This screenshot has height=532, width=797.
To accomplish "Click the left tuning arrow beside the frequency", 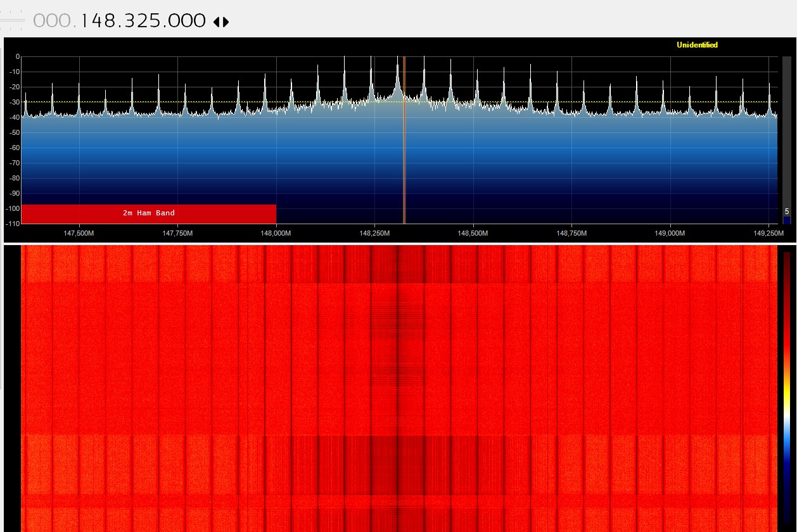I will click(x=217, y=22).
